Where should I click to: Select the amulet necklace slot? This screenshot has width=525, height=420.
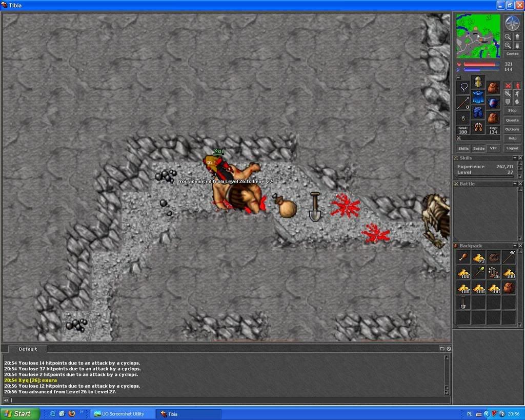coord(463,87)
